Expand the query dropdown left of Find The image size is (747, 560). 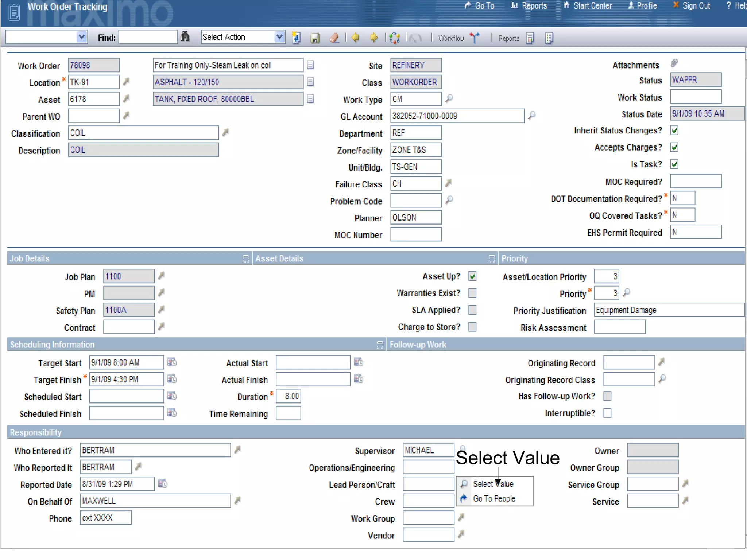[82, 37]
